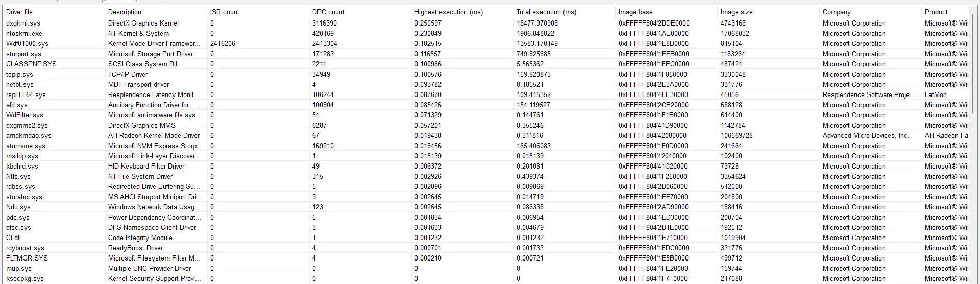Screen dimensions: 980x284
Task: Click the Product column header
Action: (x=945, y=12)
